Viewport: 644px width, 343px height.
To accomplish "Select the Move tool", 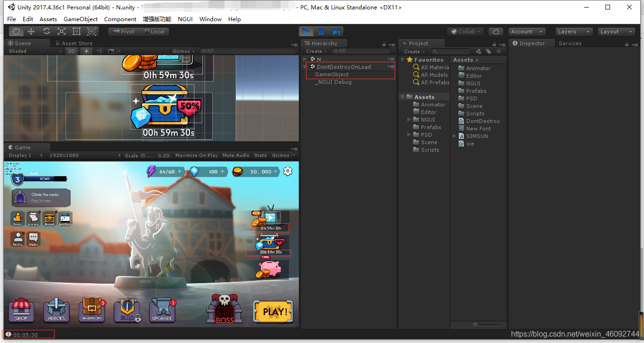I will [31, 32].
